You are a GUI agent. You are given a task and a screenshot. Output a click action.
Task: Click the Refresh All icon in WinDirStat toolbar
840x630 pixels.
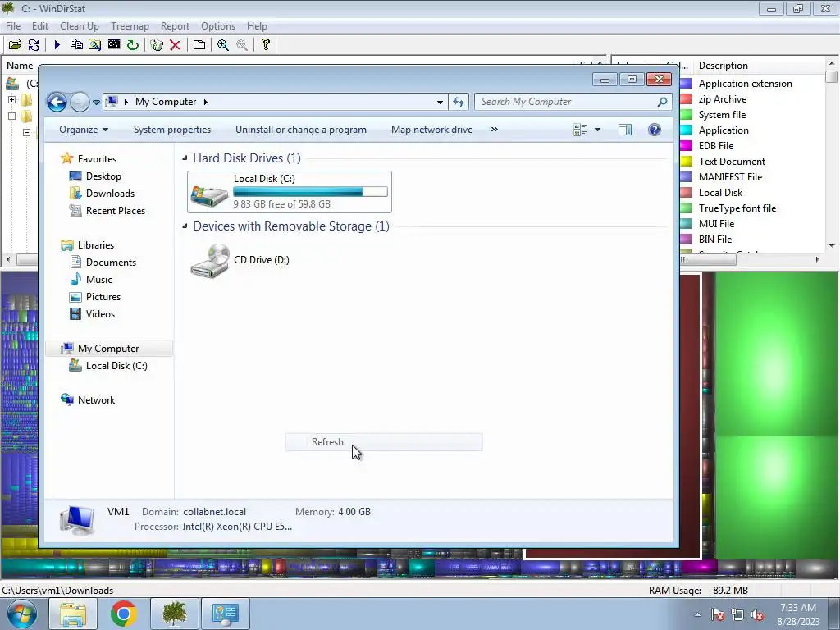coord(33,44)
